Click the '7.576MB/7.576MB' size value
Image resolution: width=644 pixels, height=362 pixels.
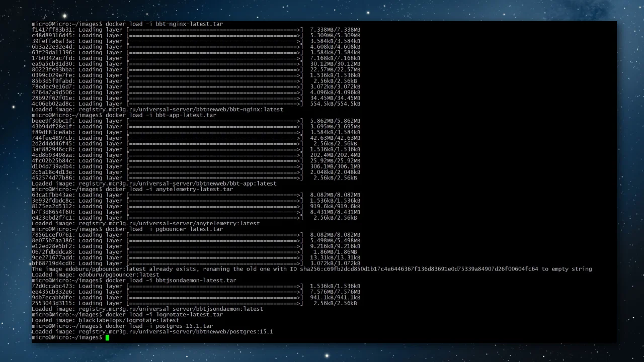(335, 292)
